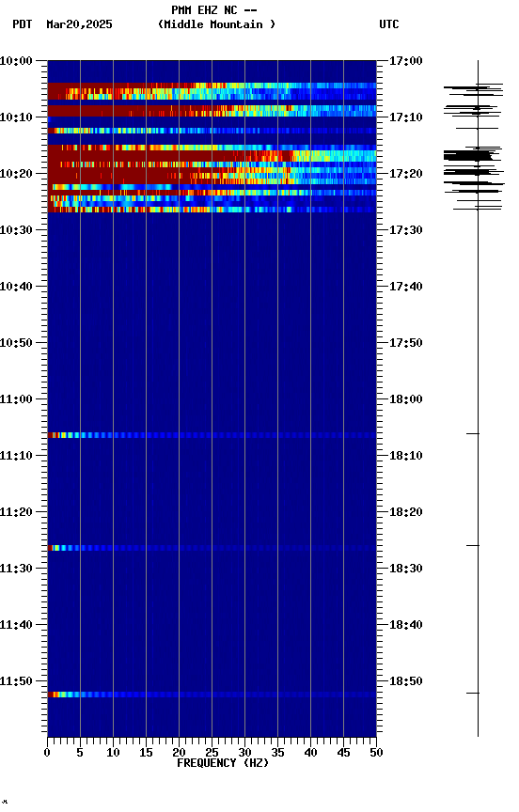Click the '18:10' UTC time label
The image size is (519, 812).
click(406, 456)
